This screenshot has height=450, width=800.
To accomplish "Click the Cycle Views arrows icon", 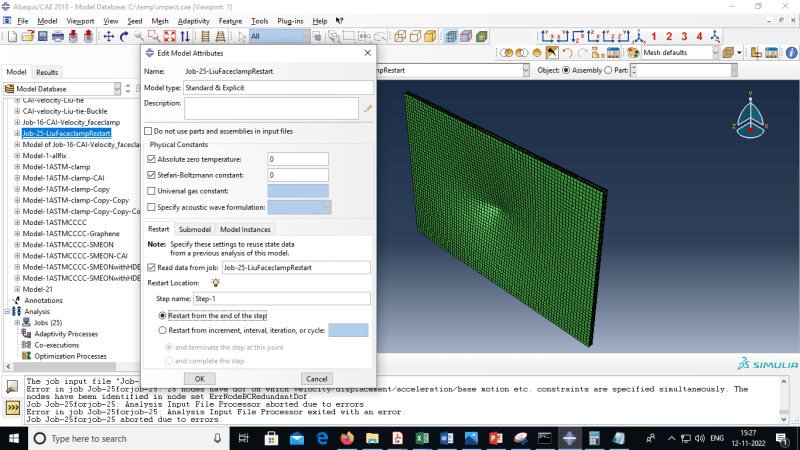I will (185, 36).
